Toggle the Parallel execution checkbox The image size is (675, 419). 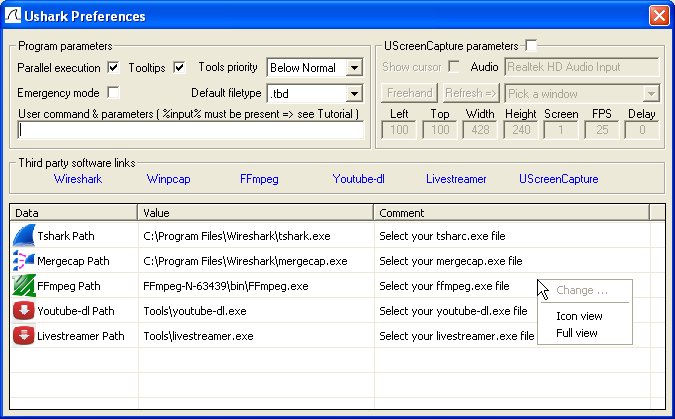(x=113, y=68)
